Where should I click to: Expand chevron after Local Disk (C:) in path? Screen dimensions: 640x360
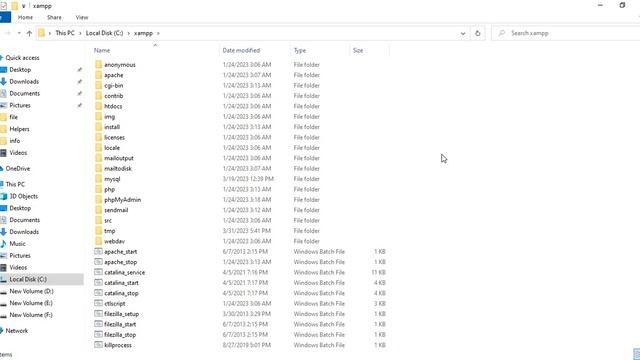tap(129, 33)
